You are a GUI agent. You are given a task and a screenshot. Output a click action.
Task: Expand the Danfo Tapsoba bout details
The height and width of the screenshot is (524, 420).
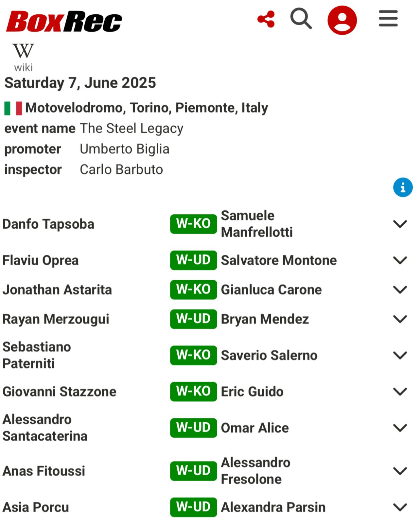point(400,224)
